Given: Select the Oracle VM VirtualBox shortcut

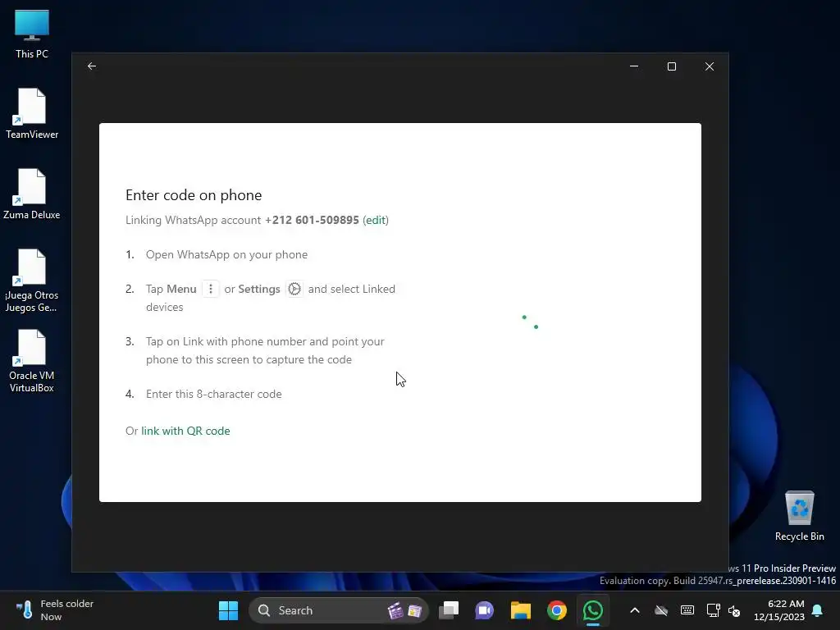Looking at the screenshot, I should [x=32, y=361].
